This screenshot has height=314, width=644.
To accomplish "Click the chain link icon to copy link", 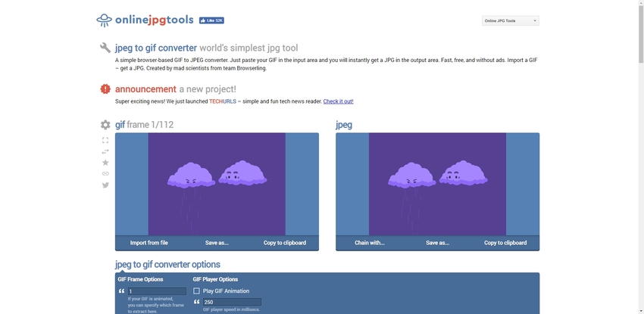I will pyautogui.click(x=105, y=174).
